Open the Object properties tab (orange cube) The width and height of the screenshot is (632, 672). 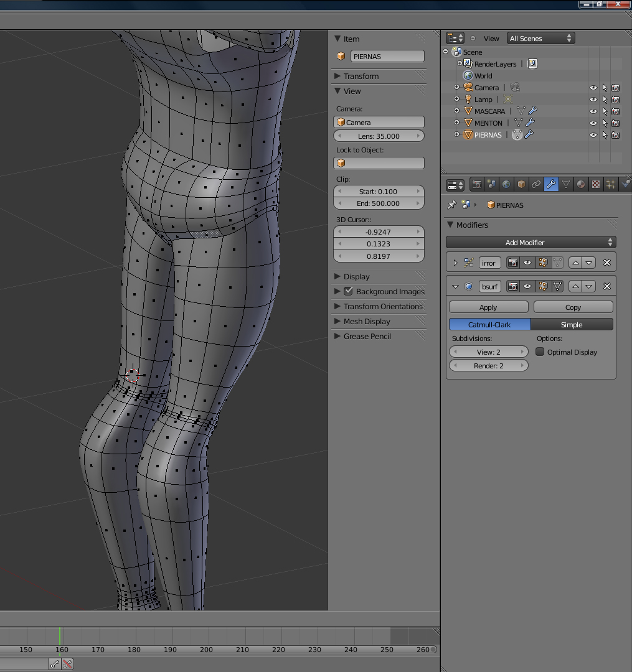point(521,185)
